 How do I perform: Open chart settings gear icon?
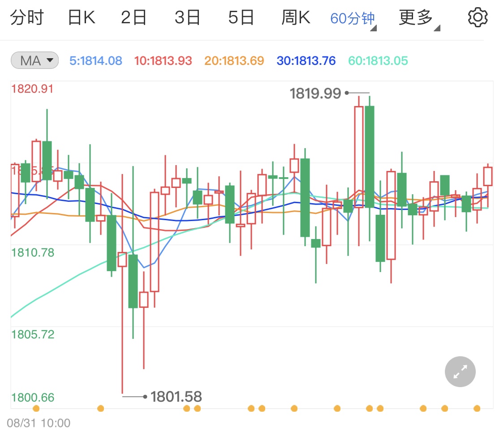click(478, 17)
